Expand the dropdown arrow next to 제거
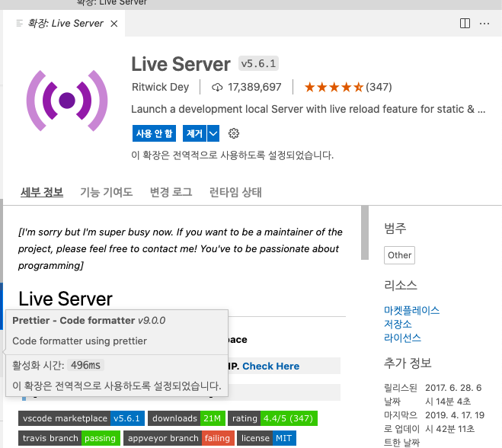502x448 pixels. [213, 133]
